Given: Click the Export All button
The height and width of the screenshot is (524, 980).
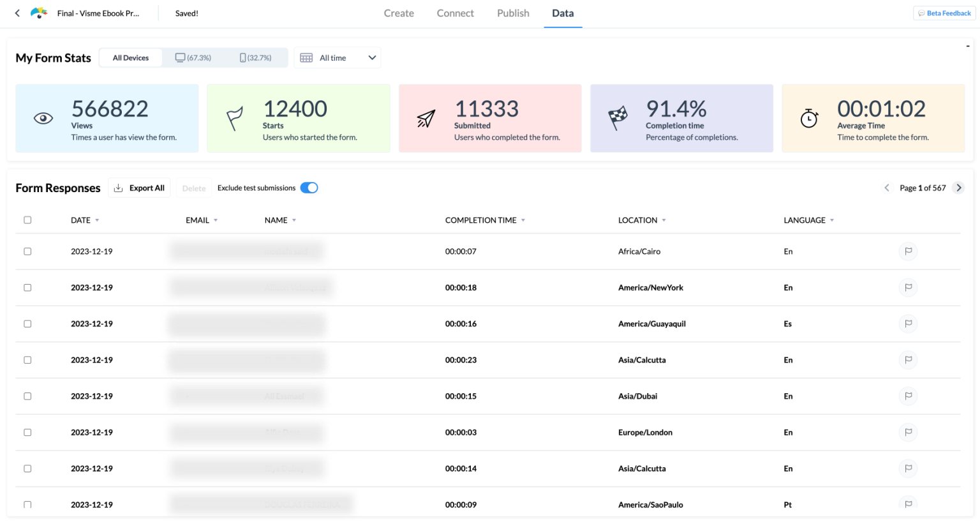Looking at the screenshot, I should [x=140, y=188].
